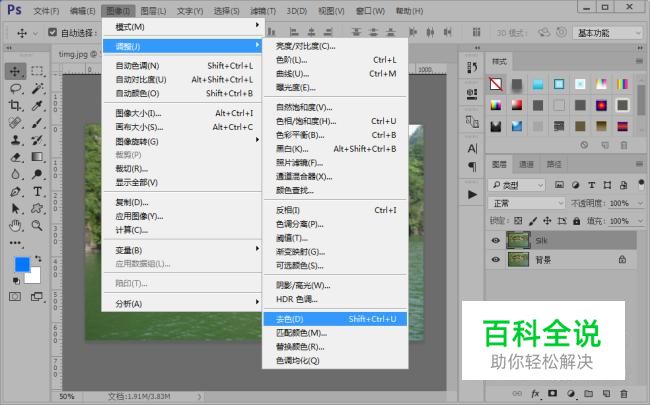Choose 曲线(U) curves entry
This screenshot has height=405, width=650.
click(335, 74)
